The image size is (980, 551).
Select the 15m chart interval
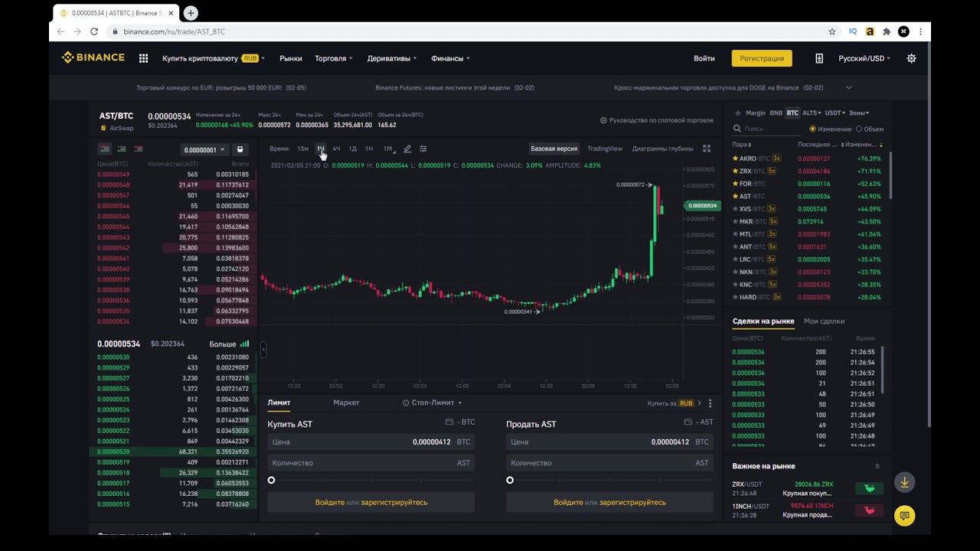302,148
